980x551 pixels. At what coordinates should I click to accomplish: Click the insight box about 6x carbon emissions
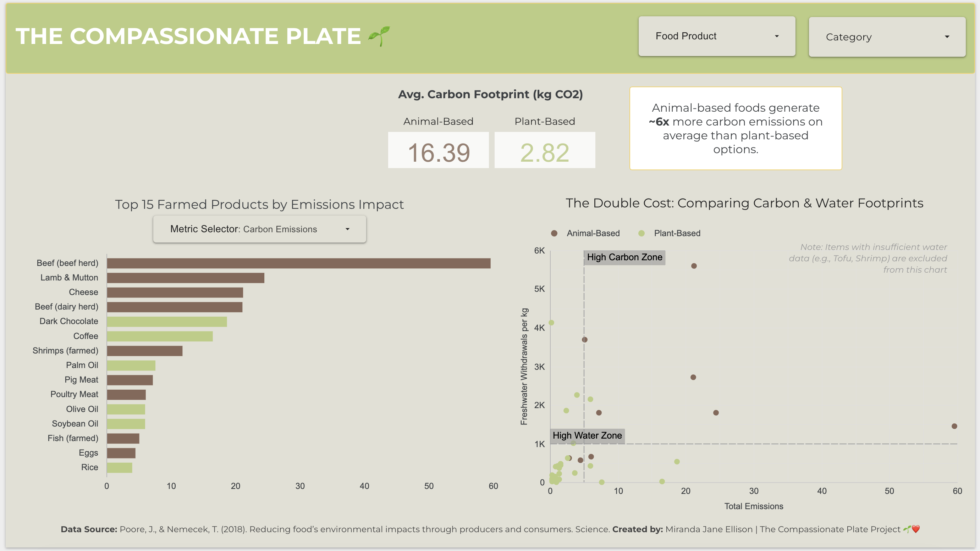coord(736,128)
